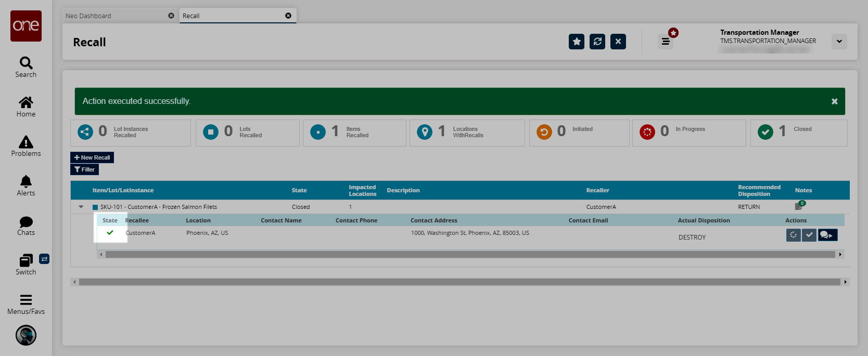The height and width of the screenshot is (356, 868).
Task: Click the in-progress action icon for CustomerA
Action: 794,235
